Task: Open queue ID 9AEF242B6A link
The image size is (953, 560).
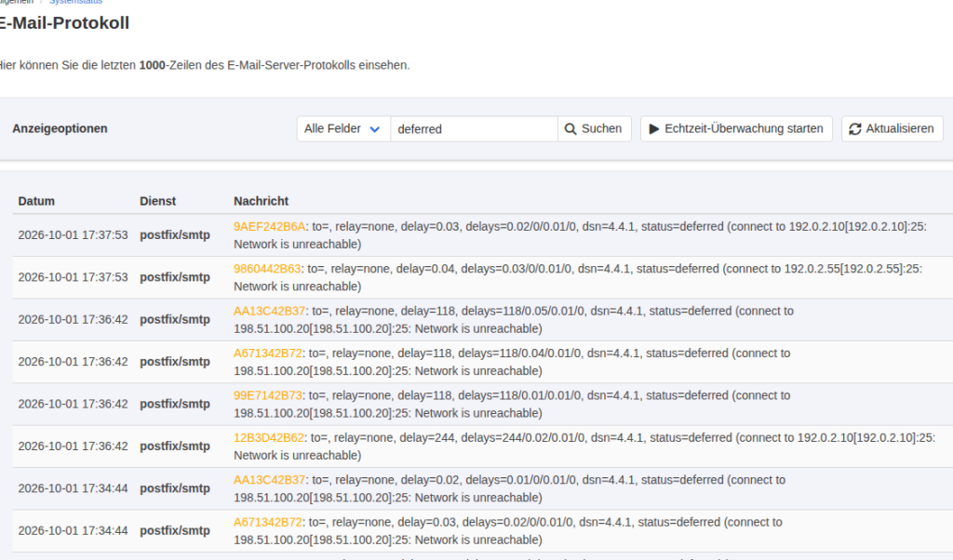Action: 269,227
